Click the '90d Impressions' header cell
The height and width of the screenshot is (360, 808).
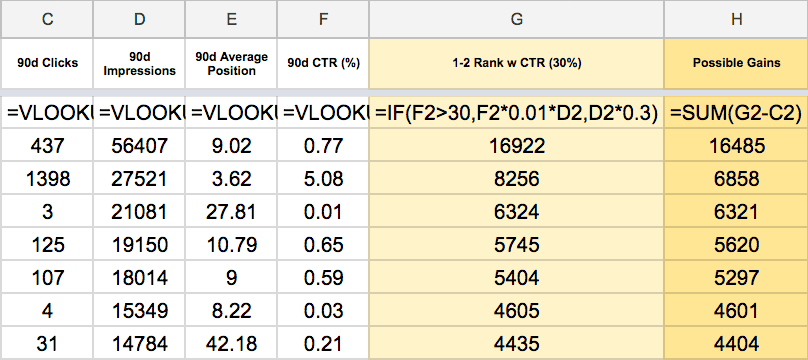click(x=139, y=63)
